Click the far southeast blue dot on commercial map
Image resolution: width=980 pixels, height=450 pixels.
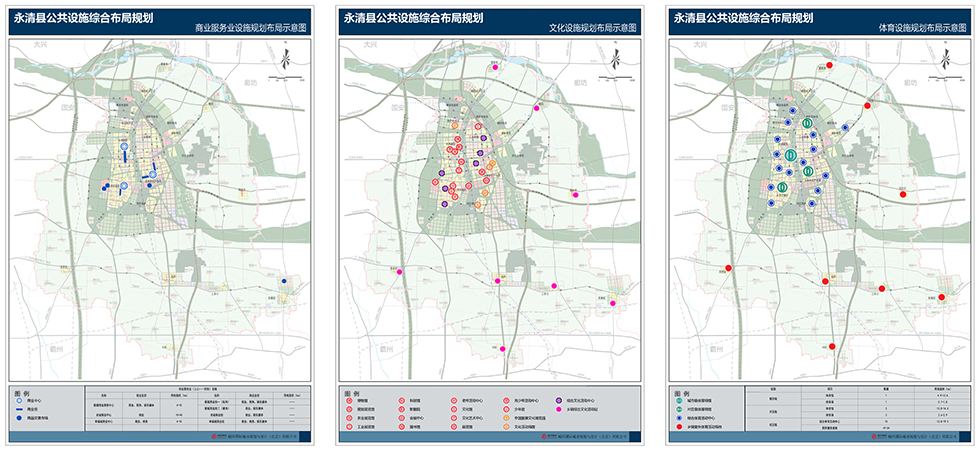(285, 283)
